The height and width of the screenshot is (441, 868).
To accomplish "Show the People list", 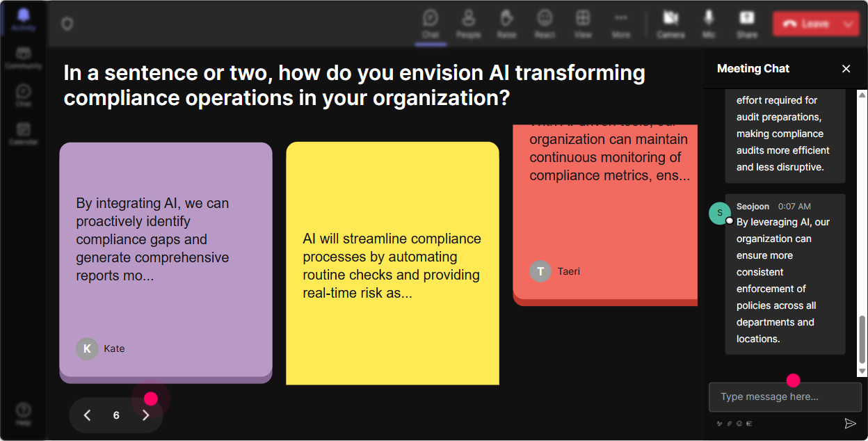I will pyautogui.click(x=469, y=24).
